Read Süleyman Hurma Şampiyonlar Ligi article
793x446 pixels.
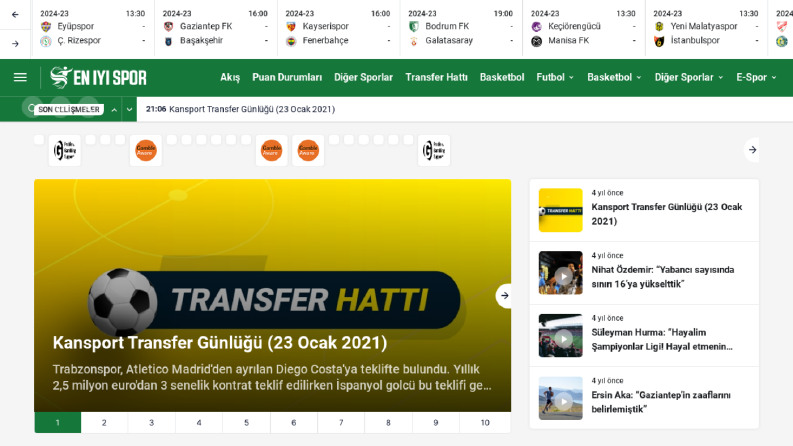coord(662,339)
